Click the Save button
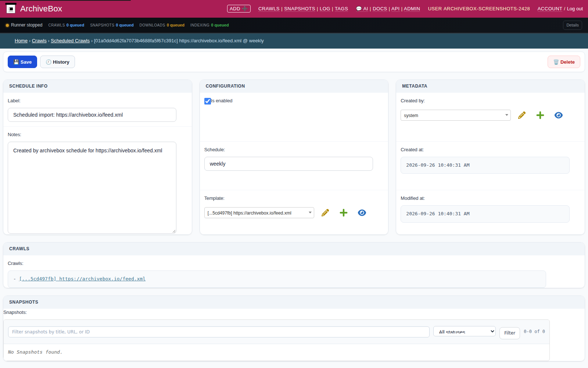This screenshot has width=588, height=368. point(22,62)
